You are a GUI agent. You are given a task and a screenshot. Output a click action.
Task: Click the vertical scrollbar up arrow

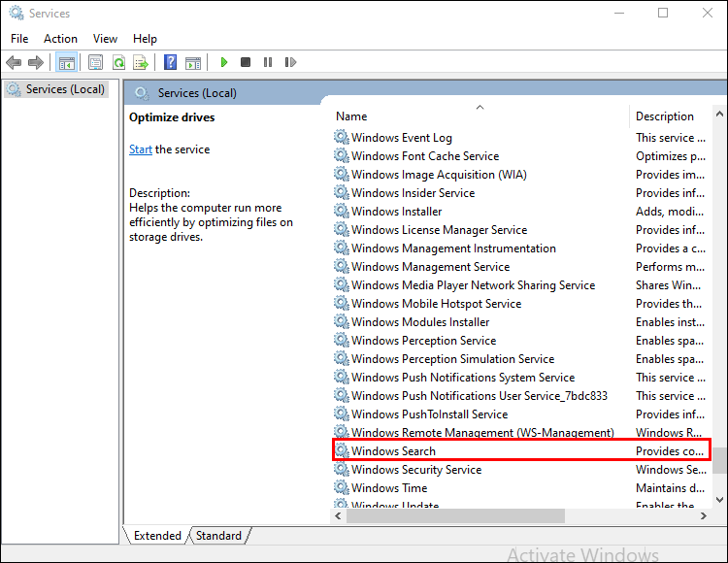pyautogui.click(x=719, y=114)
